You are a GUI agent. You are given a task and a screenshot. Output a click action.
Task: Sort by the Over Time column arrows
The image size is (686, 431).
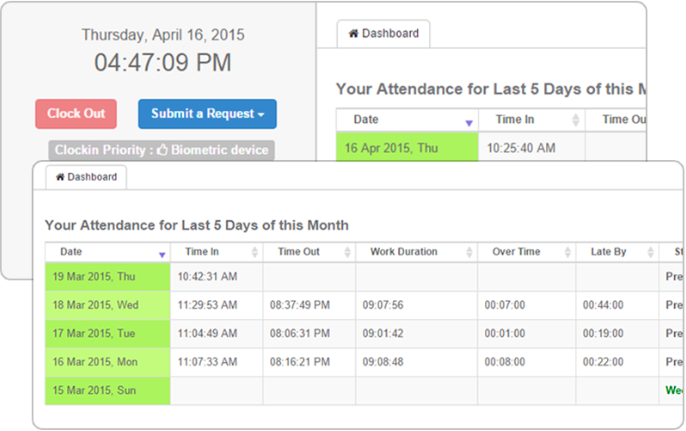567,252
